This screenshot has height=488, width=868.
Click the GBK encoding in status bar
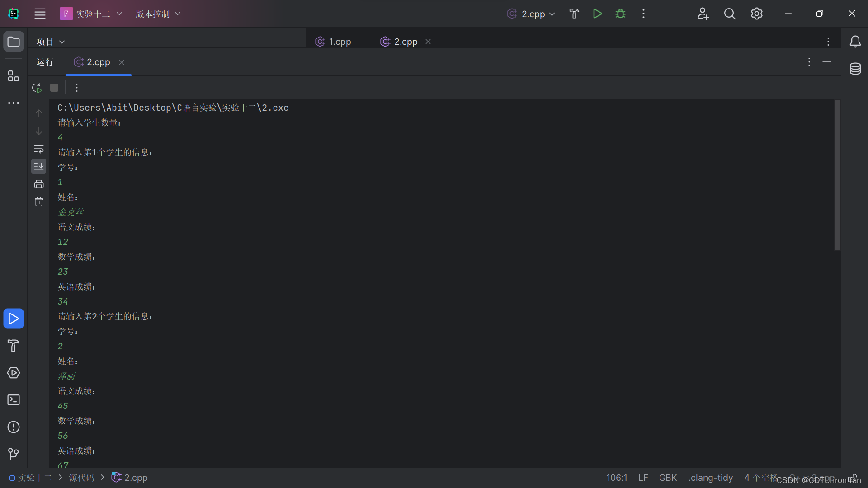(x=668, y=478)
